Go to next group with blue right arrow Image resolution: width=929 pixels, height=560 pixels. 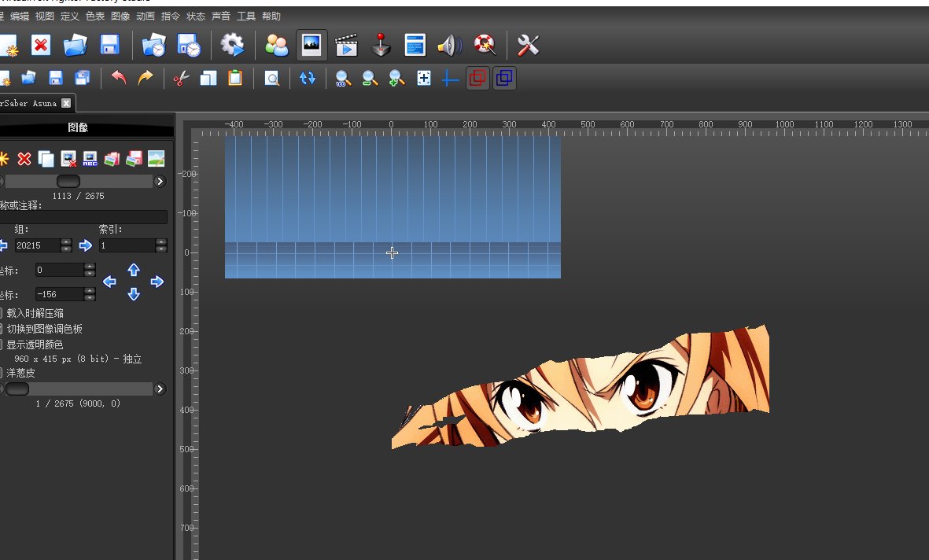pyautogui.click(x=85, y=245)
